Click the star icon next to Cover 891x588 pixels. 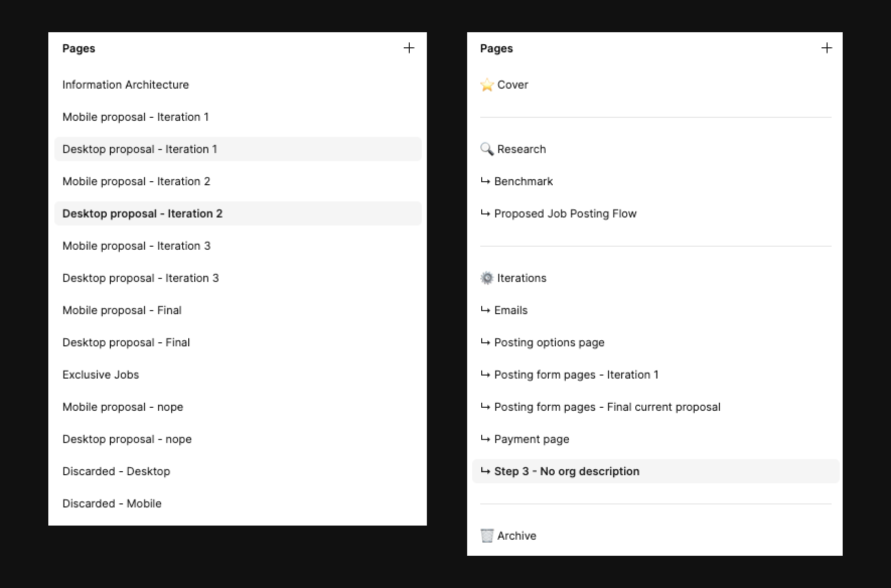point(486,85)
